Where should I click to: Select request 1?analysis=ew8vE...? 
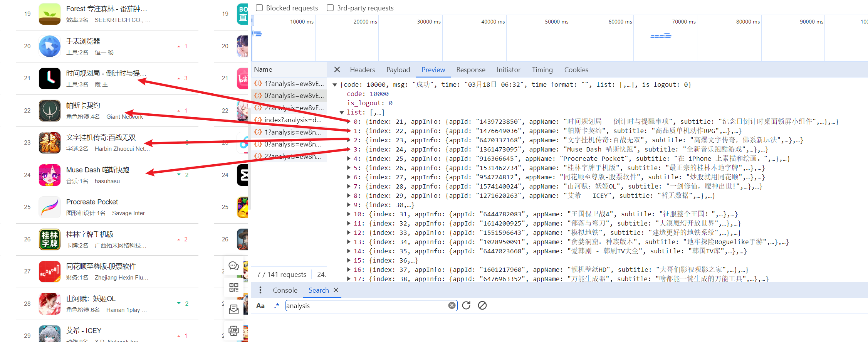tap(289, 84)
